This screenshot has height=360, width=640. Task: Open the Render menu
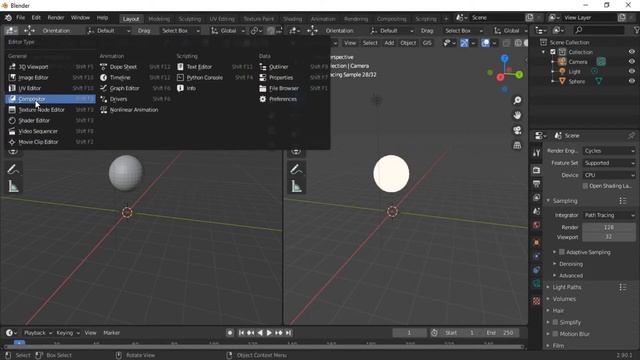pyautogui.click(x=56, y=18)
